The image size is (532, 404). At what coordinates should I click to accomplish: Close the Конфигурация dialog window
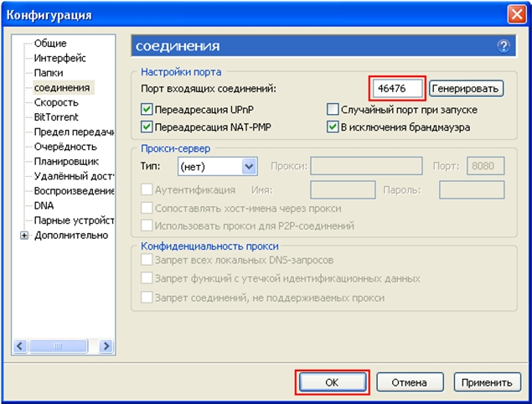click(x=516, y=14)
